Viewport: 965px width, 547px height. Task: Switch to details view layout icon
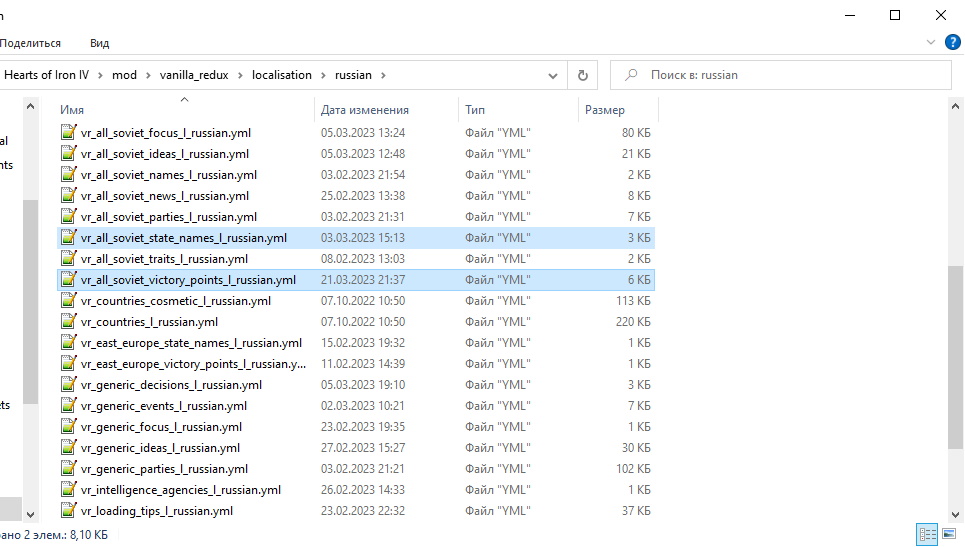[x=927, y=533]
